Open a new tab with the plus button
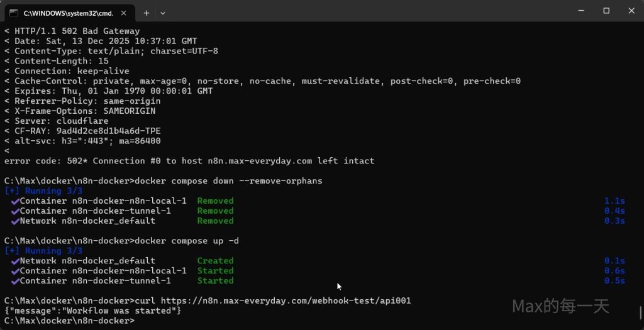Viewport: 644px width, 330px height. coord(146,12)
